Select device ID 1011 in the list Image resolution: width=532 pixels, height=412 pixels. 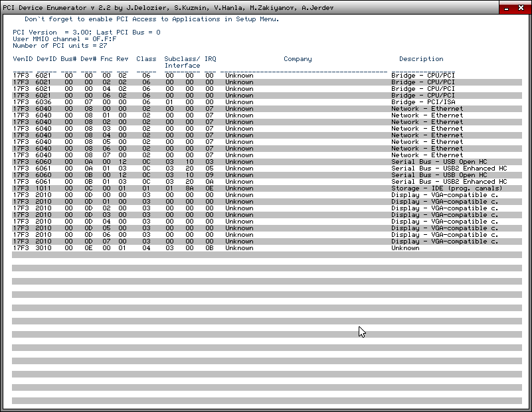(x=43, y=188)
